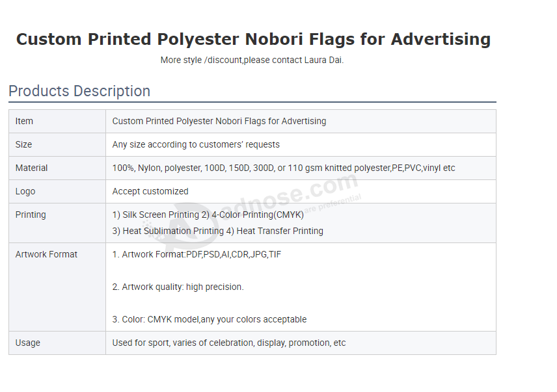Select the 'Accept customized' text

coord(150,192)
